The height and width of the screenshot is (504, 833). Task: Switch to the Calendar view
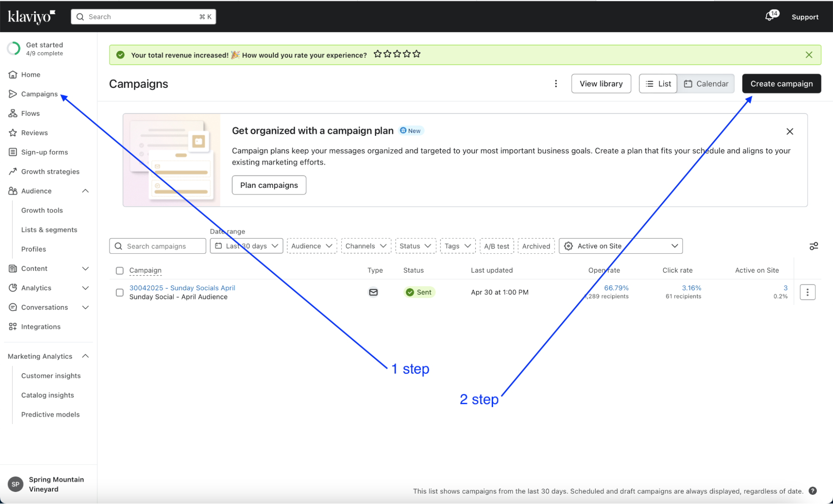pyautogui.click(x=706, y=84)
